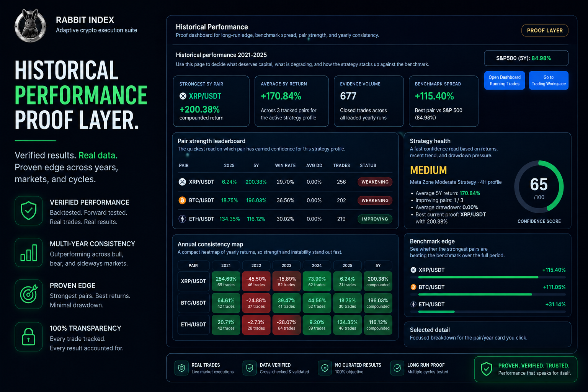This screenshot has width=588, height=392.
Task: Click the No Curated Results shield icon
Action: [x=325, y=368]
